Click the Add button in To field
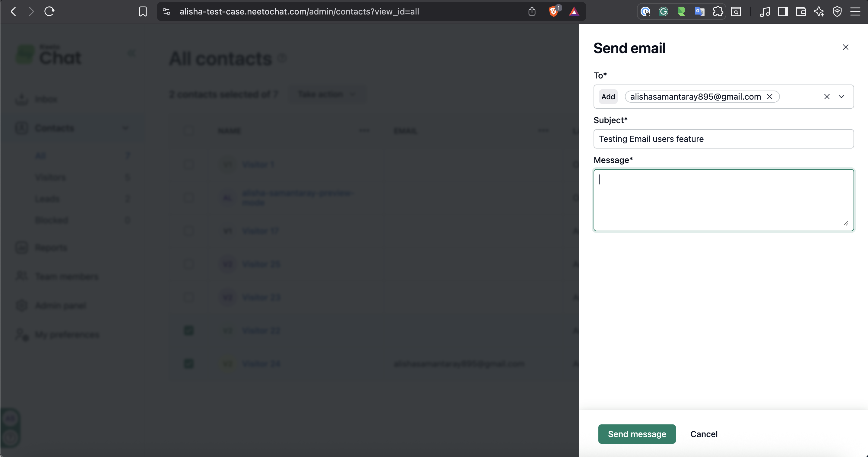The width and height of the screenshot is (868, 457). point(608,97)
